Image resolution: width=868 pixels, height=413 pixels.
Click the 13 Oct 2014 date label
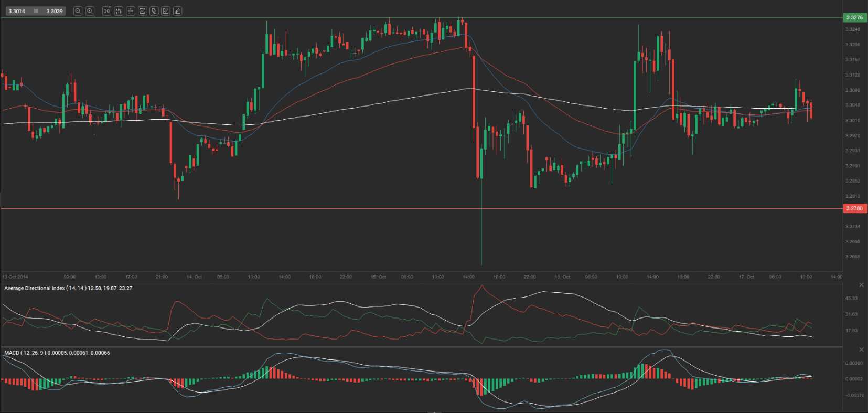[15, 277]
